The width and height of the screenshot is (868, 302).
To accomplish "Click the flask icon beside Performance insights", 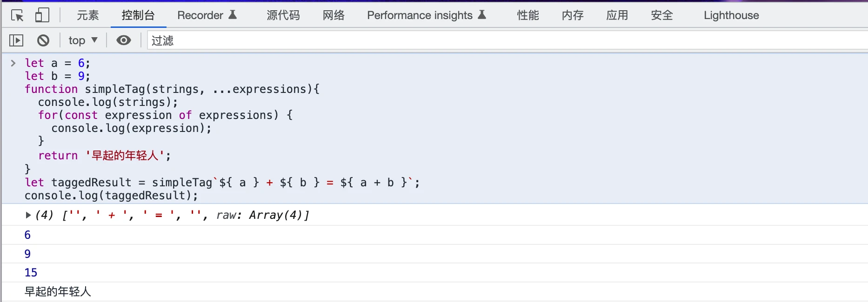I will [482, 15].
